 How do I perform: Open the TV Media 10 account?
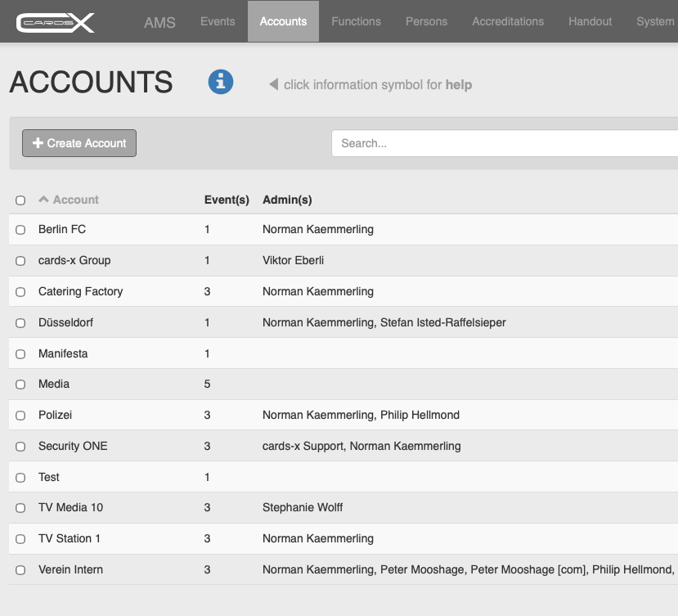pyautogui.click(x=70, y=507)
